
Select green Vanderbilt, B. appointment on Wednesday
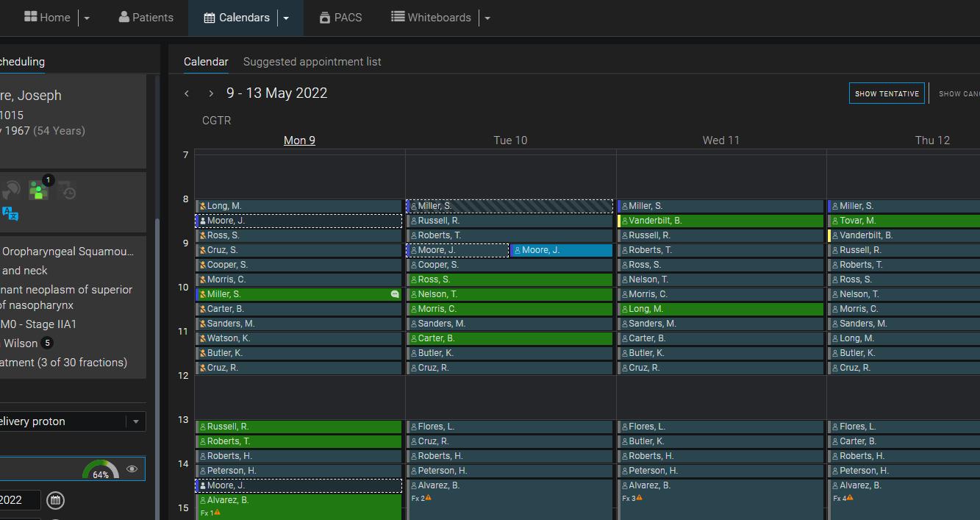[720, 221]
